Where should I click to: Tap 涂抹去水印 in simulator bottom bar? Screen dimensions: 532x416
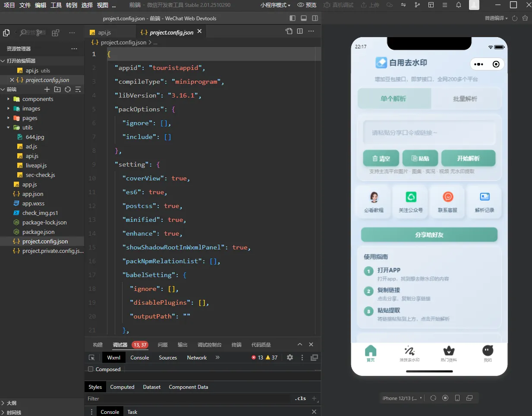409,354
